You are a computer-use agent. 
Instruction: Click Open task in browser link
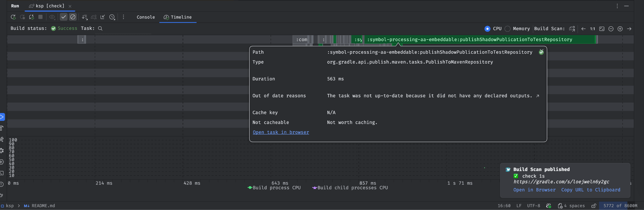click(281, 132)
